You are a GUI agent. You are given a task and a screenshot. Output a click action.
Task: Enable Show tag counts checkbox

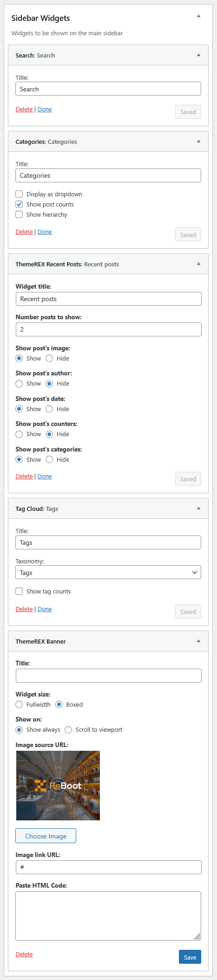click(19, 591)
